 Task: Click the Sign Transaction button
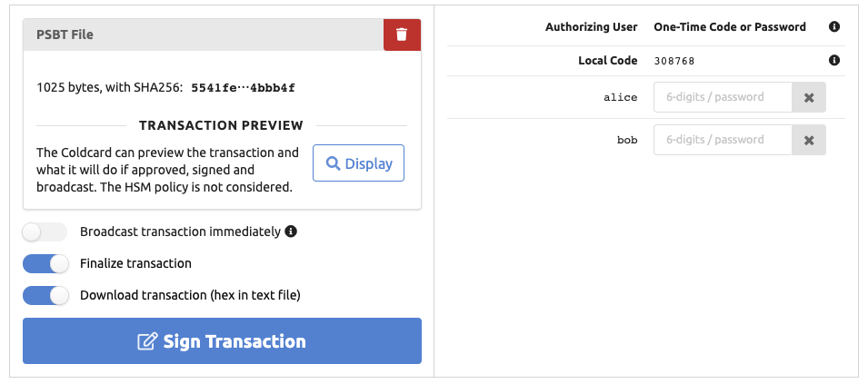click(x=222, y=341)
